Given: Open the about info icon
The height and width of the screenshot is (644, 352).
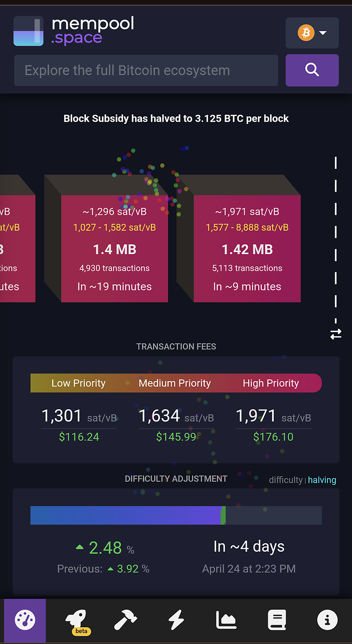Looking at the screenshot, I should tap(327, 620).
